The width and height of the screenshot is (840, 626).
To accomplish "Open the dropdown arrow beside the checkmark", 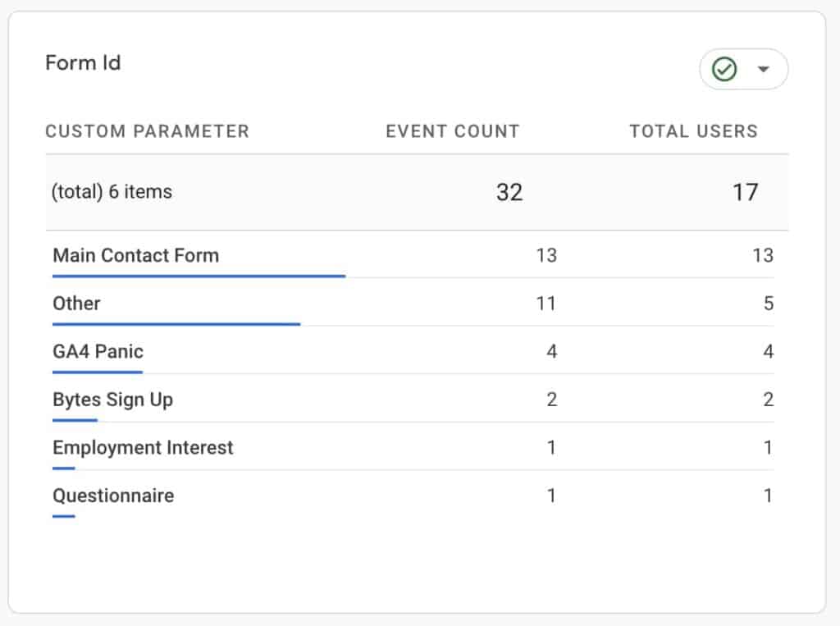I will 763,70.
